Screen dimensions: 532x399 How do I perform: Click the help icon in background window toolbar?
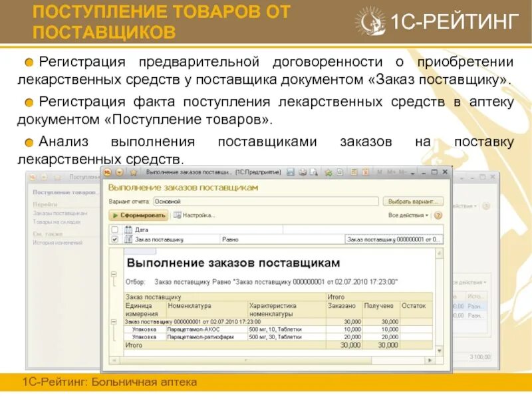pyautogui.click(x=486, y=206)
